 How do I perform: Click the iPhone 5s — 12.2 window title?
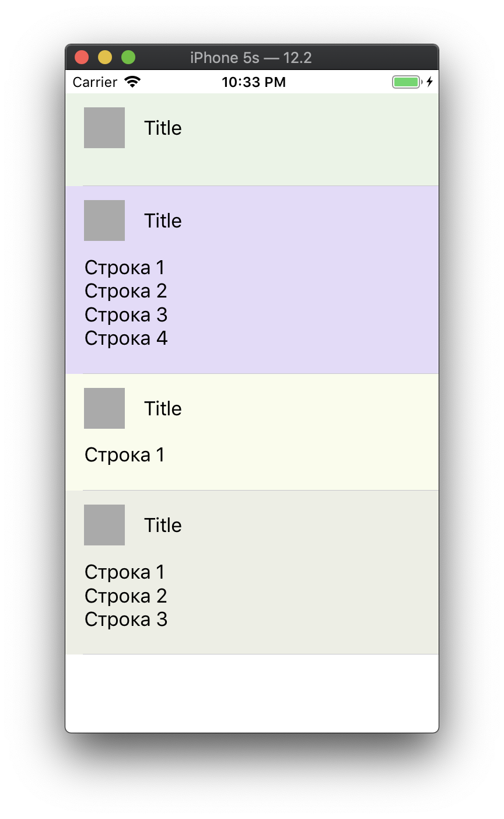click(x=251, y=58)
